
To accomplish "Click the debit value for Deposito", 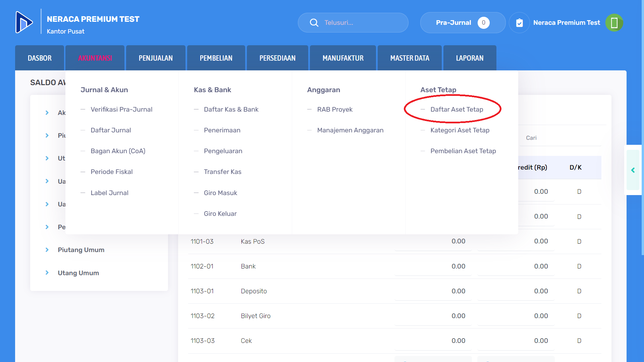I will pos(458,291).
